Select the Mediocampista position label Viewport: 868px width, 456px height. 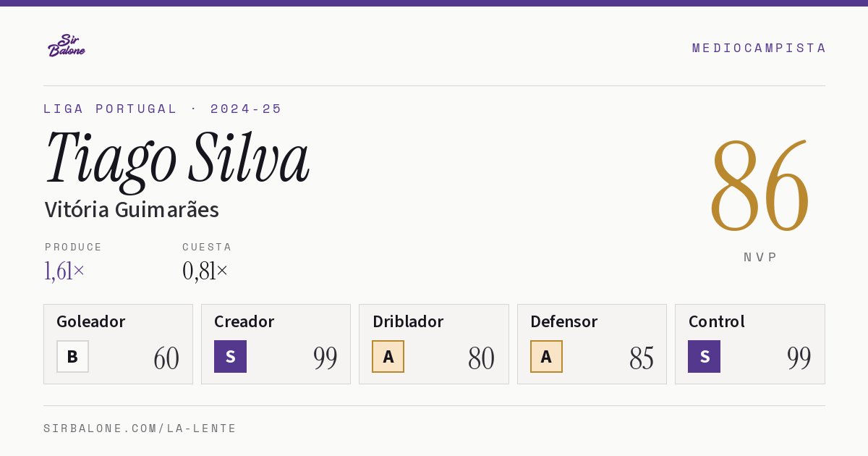click(759, 48)
